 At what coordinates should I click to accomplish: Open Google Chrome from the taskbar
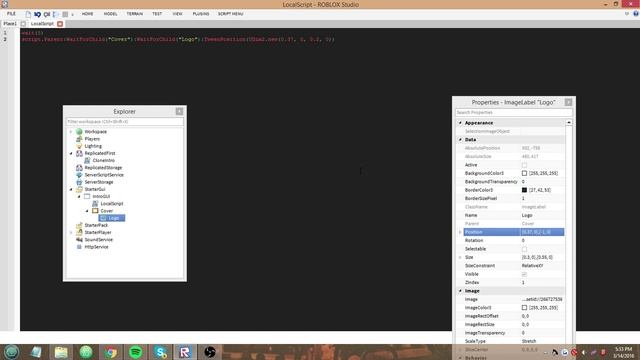111,352
